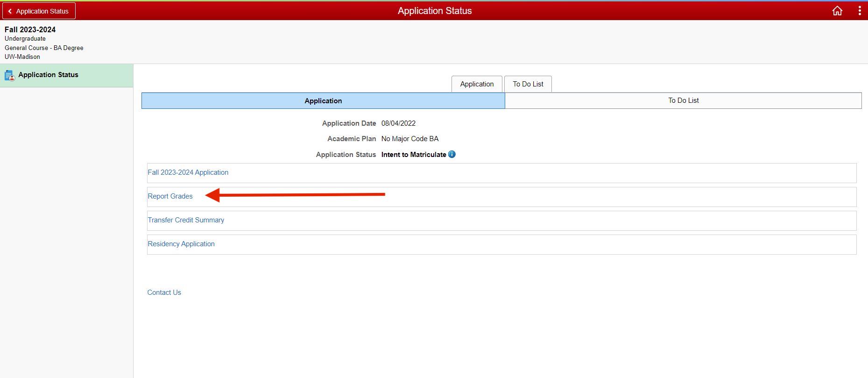Go to the Home page icon
868x378 pixels.
pyautogui.click(x=837, y=11)
